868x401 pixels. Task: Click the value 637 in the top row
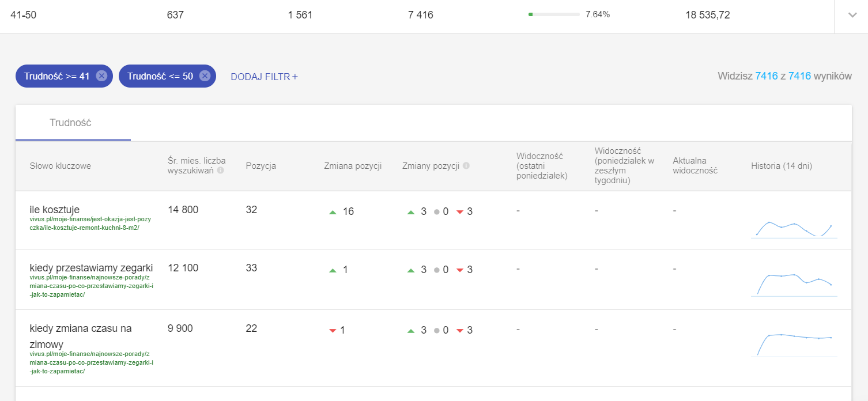[175, 15]
